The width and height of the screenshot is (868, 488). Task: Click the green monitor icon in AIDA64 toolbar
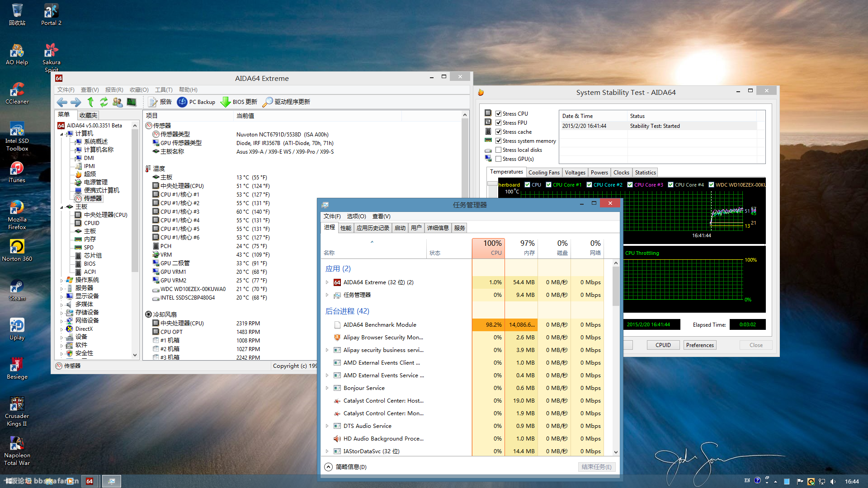pos(132,102)
